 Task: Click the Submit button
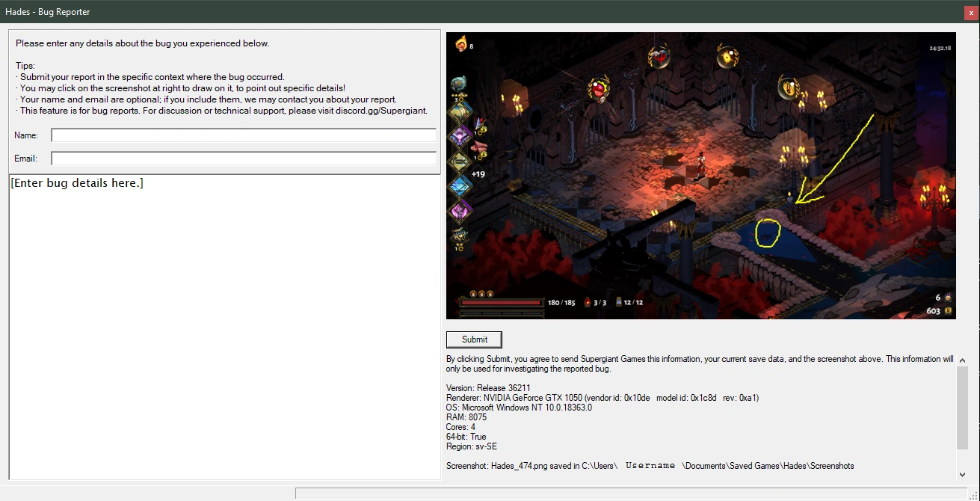point(474,339)
